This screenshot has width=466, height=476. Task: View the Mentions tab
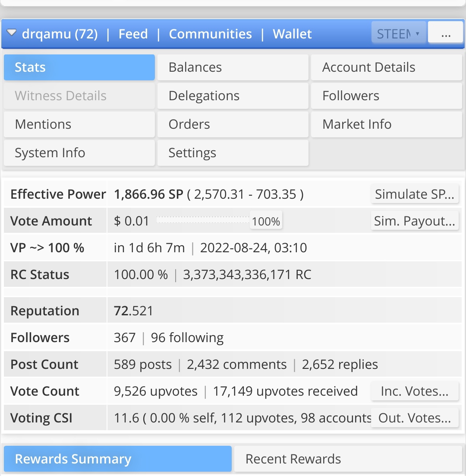(79, 124)
